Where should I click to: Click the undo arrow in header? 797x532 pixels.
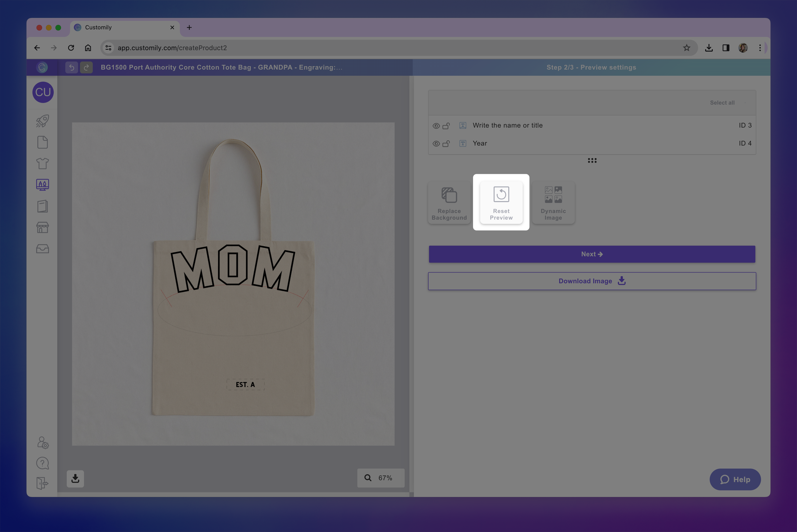point(72,67)
